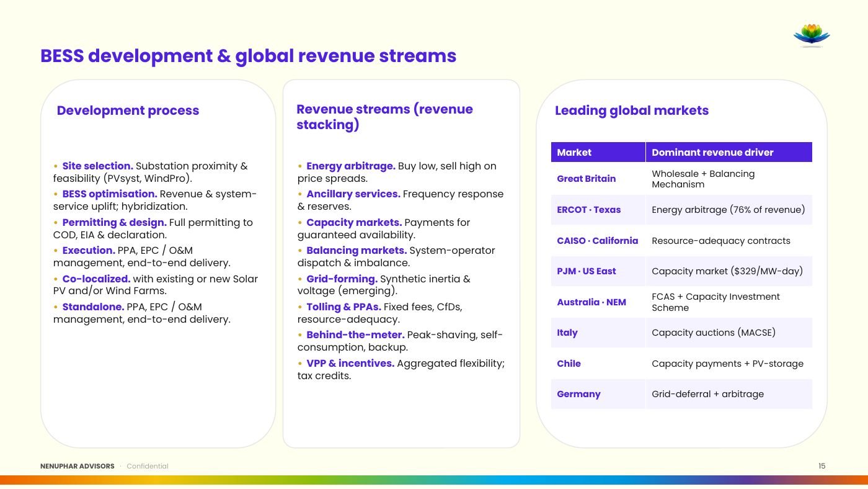Click the 'NENUPHAR ADVISORS' footer text
The height and width of the screenshot is (489, 868).
77,466
